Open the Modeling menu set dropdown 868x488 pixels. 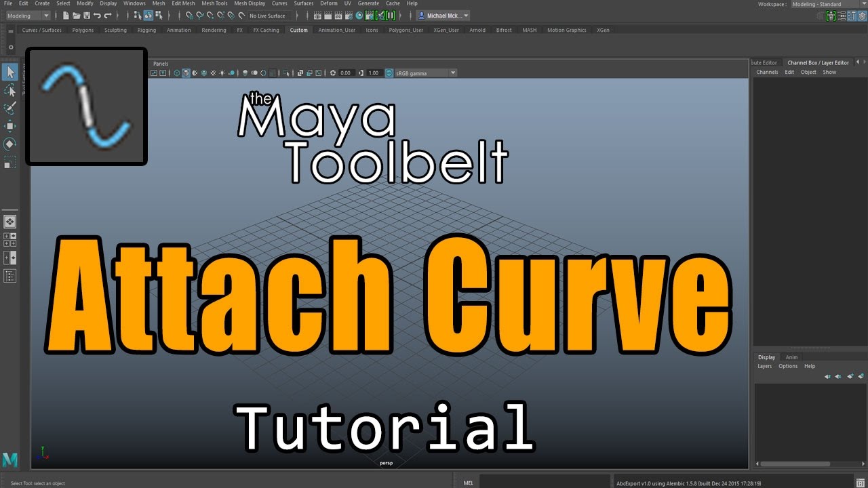click(28, 16)
